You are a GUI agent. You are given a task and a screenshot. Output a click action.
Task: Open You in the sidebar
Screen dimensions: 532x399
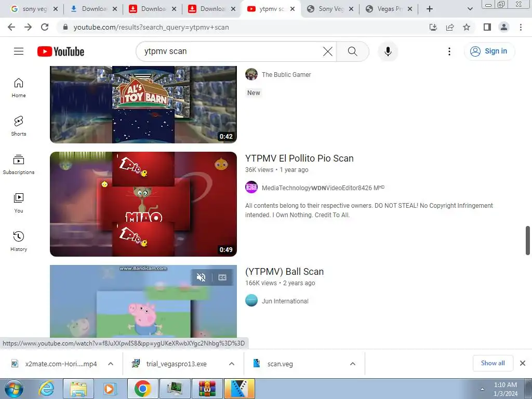point(19,203)
